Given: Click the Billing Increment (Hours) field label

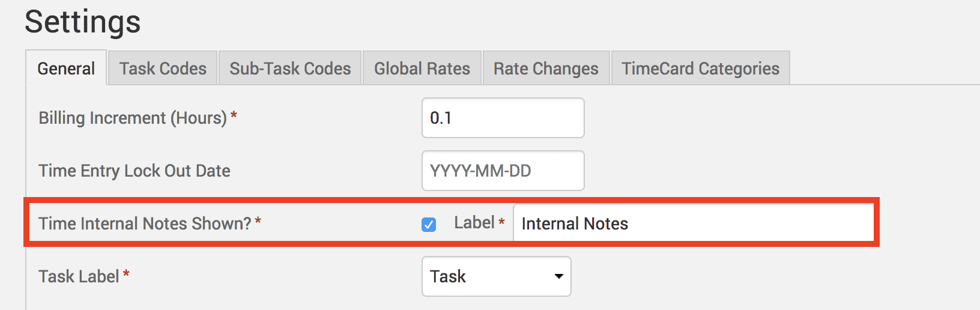Looking at the screenshot, I should pos(133,118).
